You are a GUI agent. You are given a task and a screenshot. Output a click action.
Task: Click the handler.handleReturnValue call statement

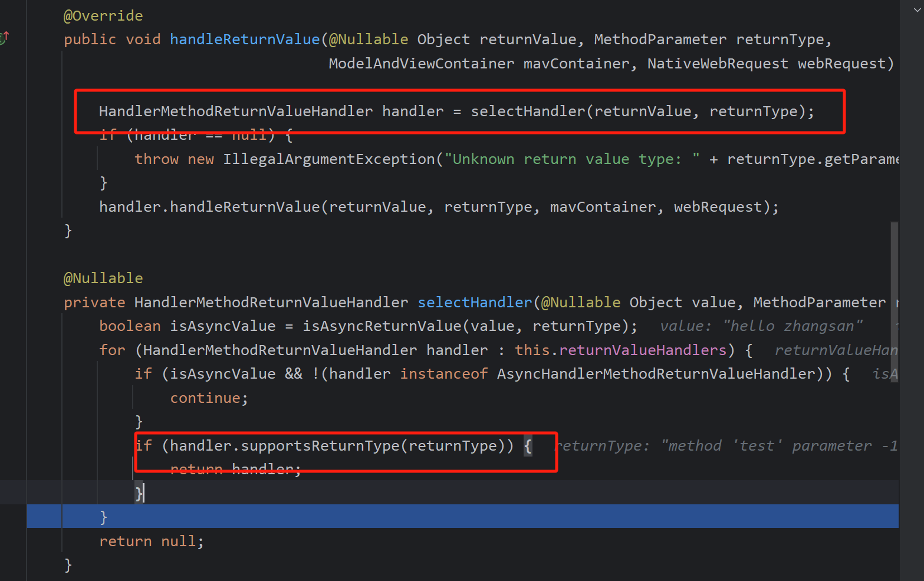(x=439, y=207)
